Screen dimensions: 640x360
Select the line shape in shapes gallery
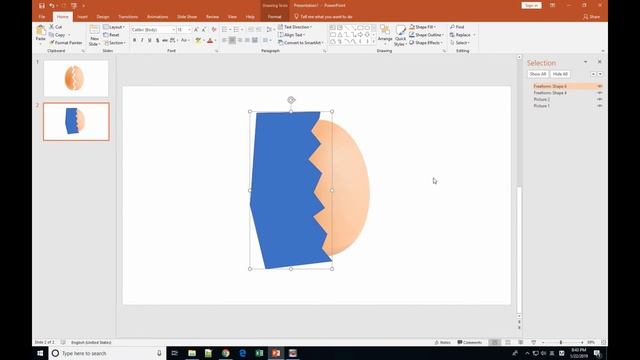coord(347,28)
